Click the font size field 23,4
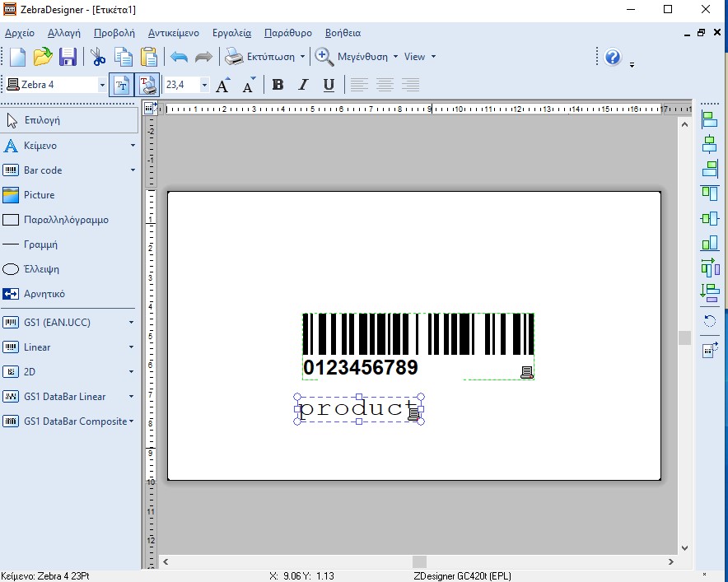 click(182, 85)
